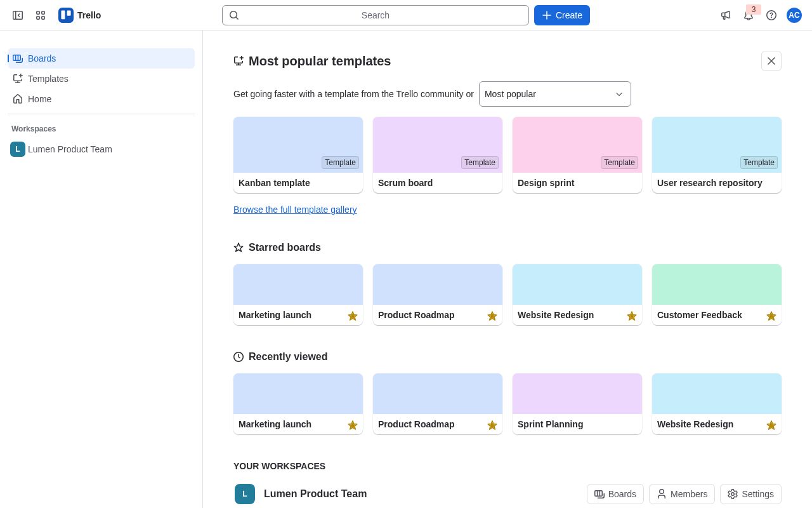Toggle the star on Product Roadmap in Recently viewed
This screenshot has height=508, width=812.
point(492,425)
